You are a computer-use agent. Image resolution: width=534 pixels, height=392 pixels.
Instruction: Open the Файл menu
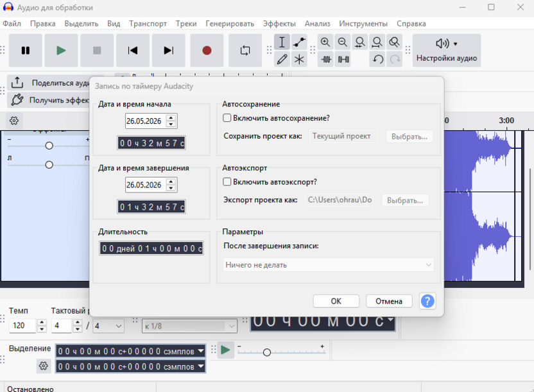pyautogui.click(x=12, y=24)
